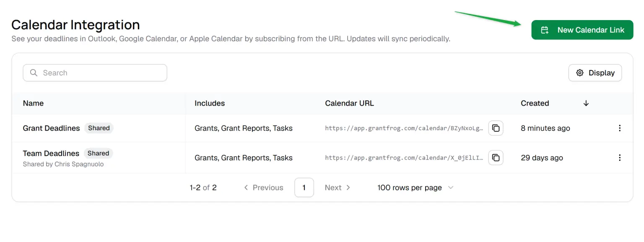Select page 1 in pagination

click(304, 188)
